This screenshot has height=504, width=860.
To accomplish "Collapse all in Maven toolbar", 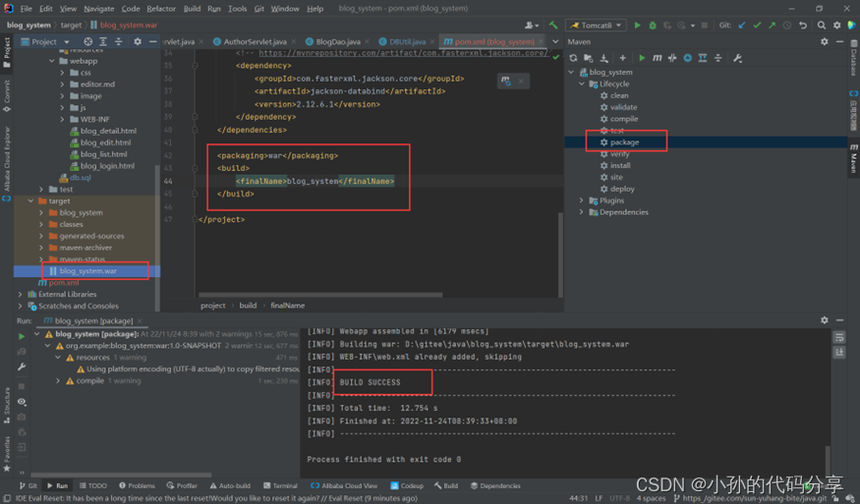I will (717, 58).
